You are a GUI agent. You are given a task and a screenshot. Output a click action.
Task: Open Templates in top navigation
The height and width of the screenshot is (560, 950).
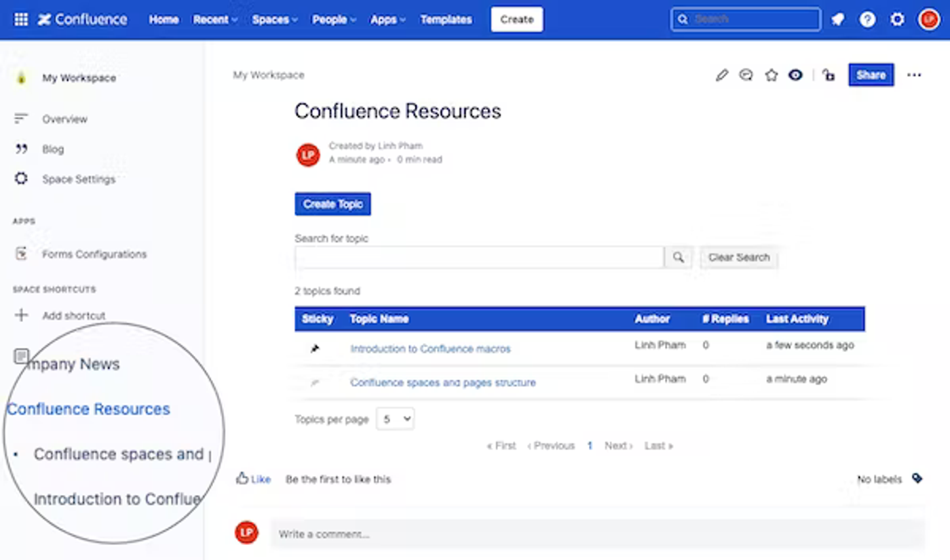pos(446,20)
